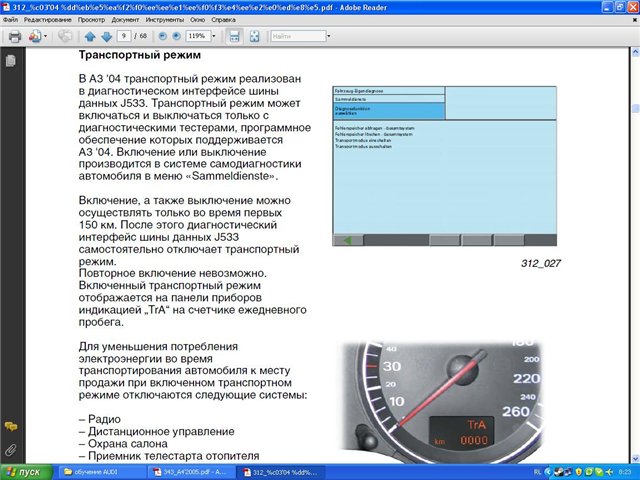Switch to the обучение AUDI folder taskbar button

101,472
